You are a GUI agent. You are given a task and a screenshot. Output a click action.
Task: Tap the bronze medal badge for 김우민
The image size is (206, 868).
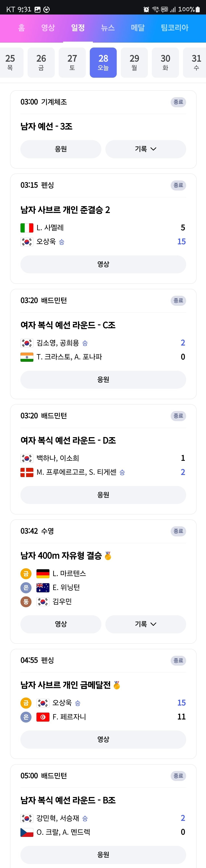[26, 602]
